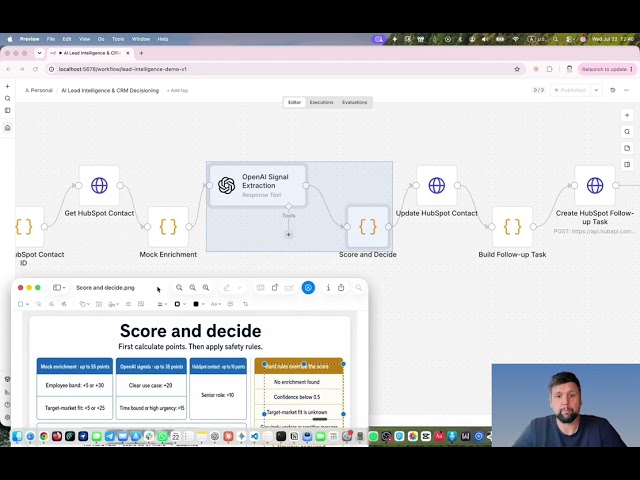Share the image from Preview toolbar
This screenshot has height=480, width=640.
[341, 288]
